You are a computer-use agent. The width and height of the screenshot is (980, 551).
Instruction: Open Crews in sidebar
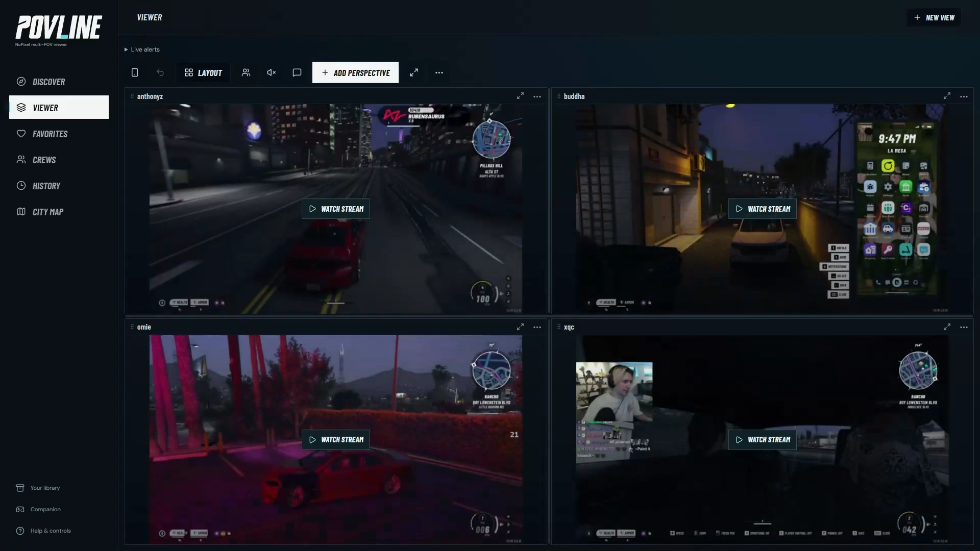click(59, 160)
